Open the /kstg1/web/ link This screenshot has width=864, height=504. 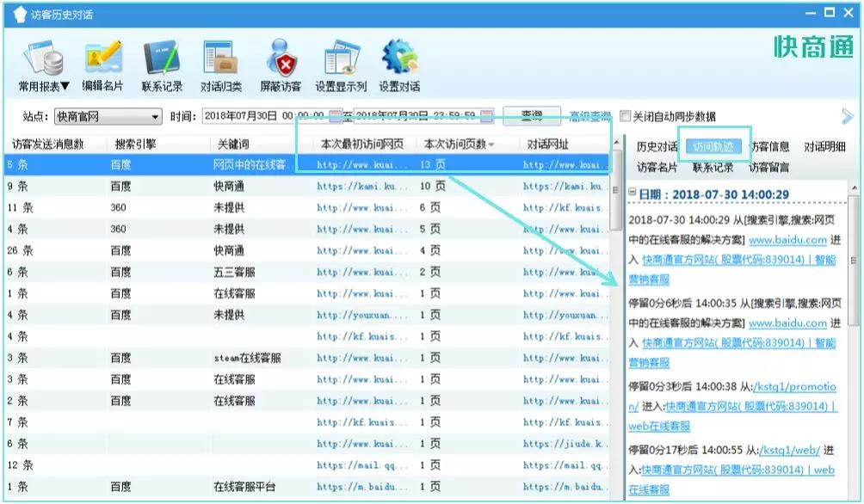pyautogui.click(x=789, y=451)
